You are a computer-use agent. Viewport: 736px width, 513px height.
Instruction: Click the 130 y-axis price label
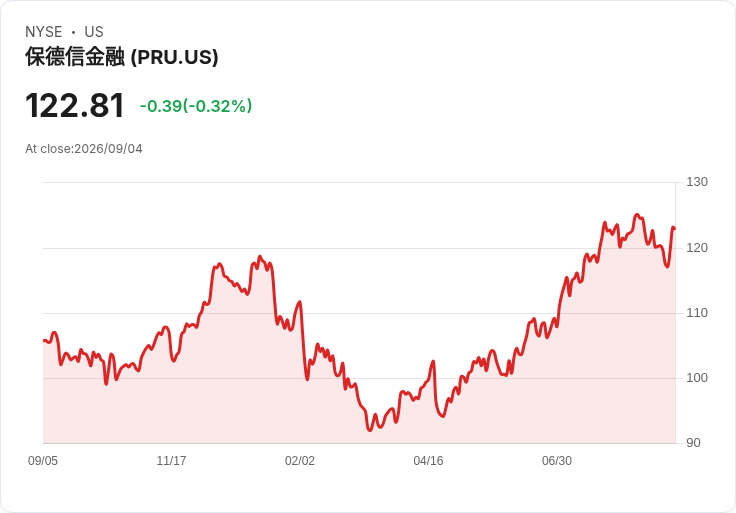coord(697,182)
